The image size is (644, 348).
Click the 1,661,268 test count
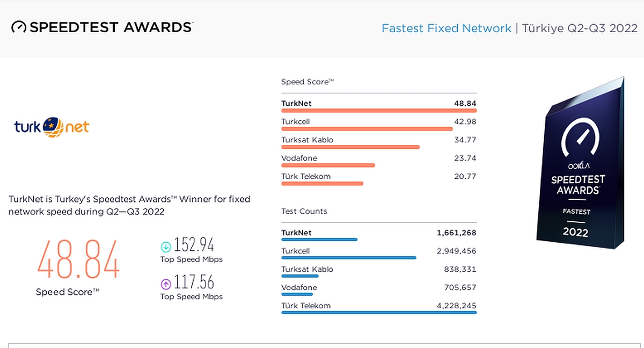[x=456, y=233]
